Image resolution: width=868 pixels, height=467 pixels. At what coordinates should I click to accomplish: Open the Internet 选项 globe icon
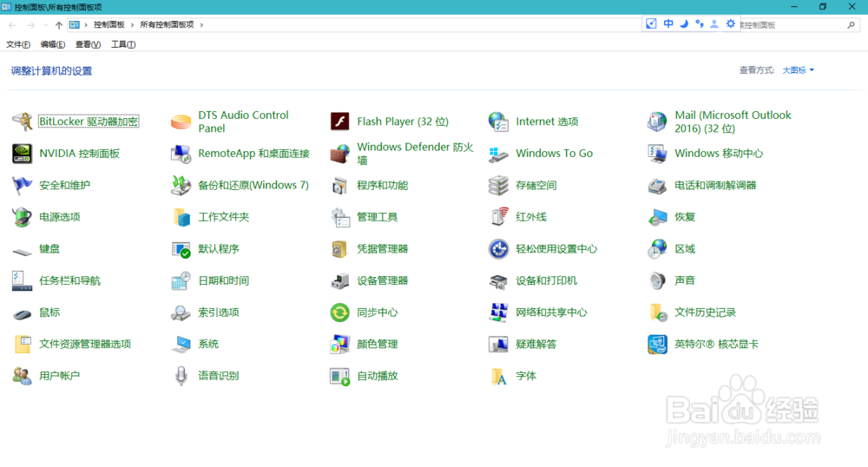coord(499,122)
